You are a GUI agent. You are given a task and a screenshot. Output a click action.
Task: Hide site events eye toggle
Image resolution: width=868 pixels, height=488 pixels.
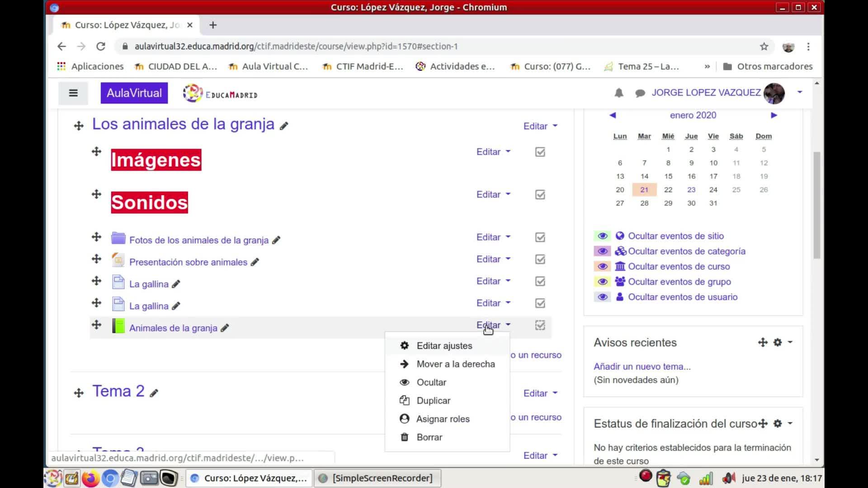point(602,236)
